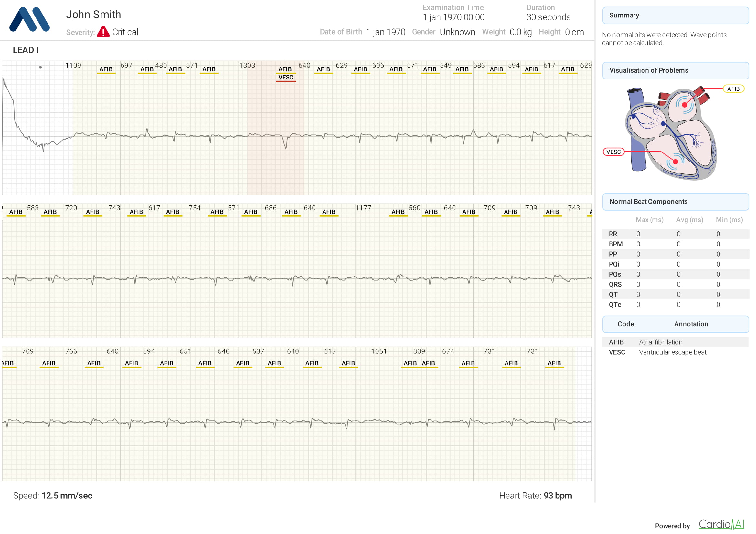The height and width of the screenshot is (534, 756).
Task: Click the Code Annotation table header
Action: [675, 324]
